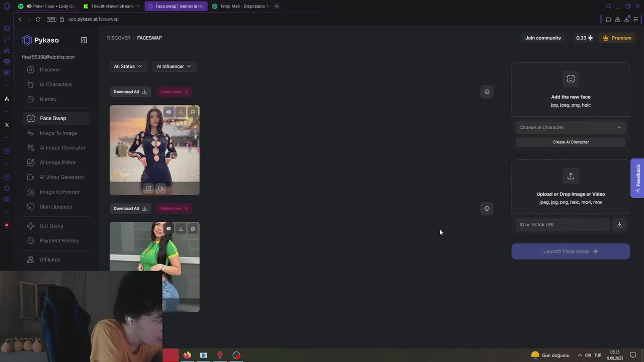Screen dimensions: 644x362
Task: Switch to Poker Face Lady Gaga tab
Action: pyautogui.click(x=46, y=6)
